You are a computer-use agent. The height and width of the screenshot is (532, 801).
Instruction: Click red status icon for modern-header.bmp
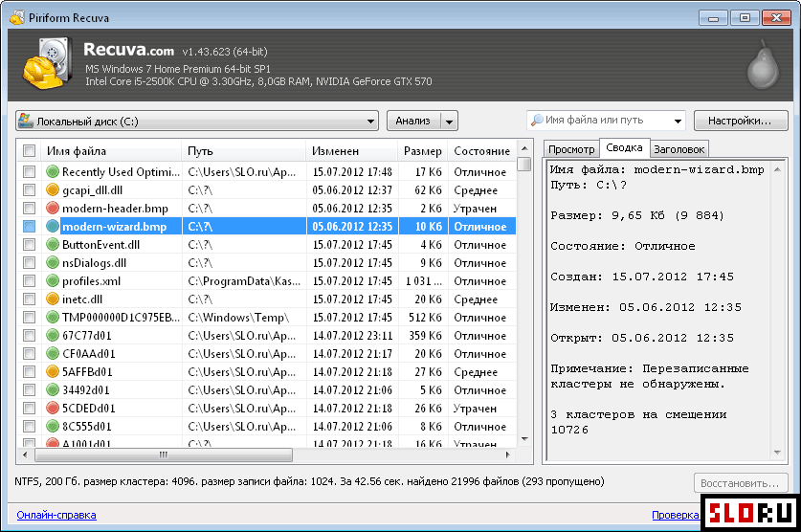[53, 209]
